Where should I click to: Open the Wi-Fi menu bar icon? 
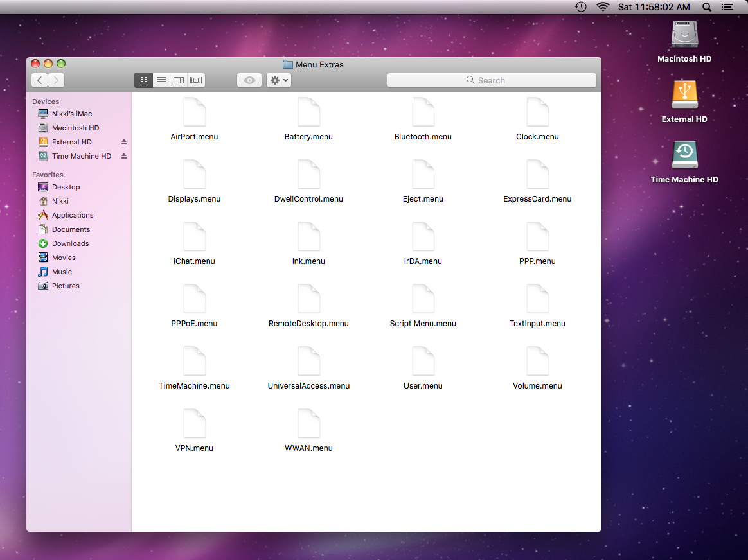click(603, 7)
